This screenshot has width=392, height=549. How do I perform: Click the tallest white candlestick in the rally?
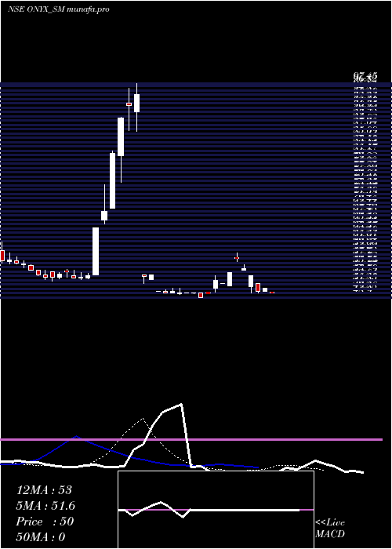(x=112, y=180)
